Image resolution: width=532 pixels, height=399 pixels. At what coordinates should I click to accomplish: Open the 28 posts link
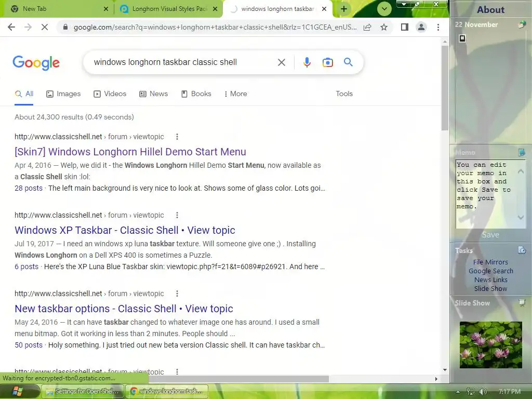click(x=29, y=188)
